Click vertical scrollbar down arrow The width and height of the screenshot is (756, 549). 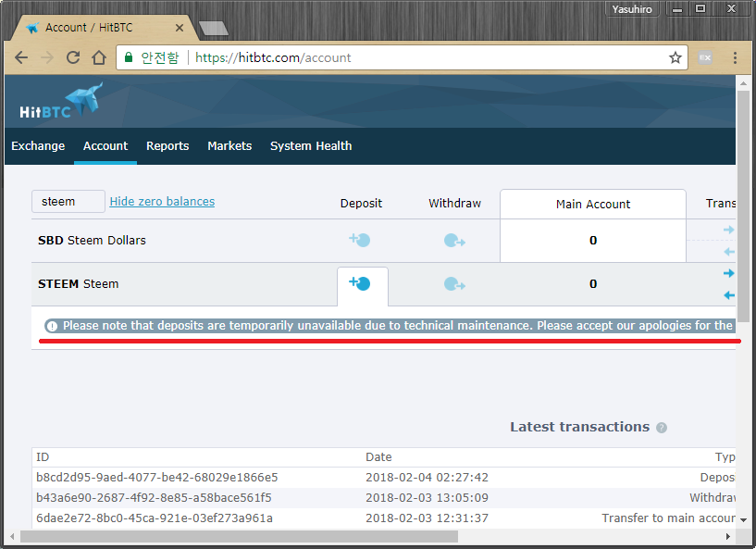coord(743,520)
